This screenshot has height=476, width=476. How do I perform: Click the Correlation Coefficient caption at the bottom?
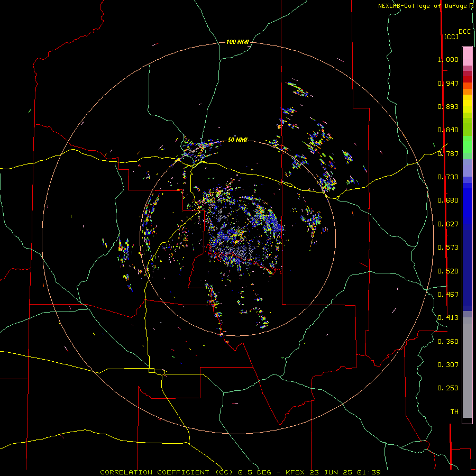click(x=240, y=472)
